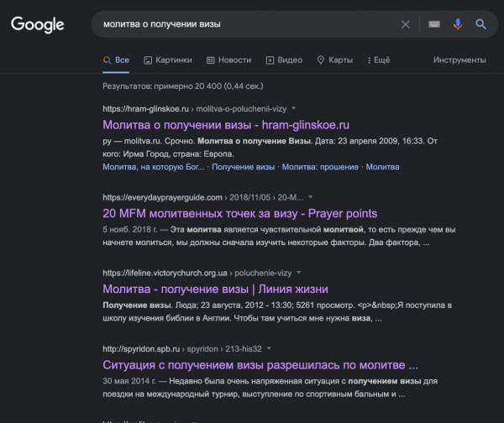Image resolution: width=504 pixels, height=423 pixels.
Task: Switch to the Карты tab
Action: [334, 60]
